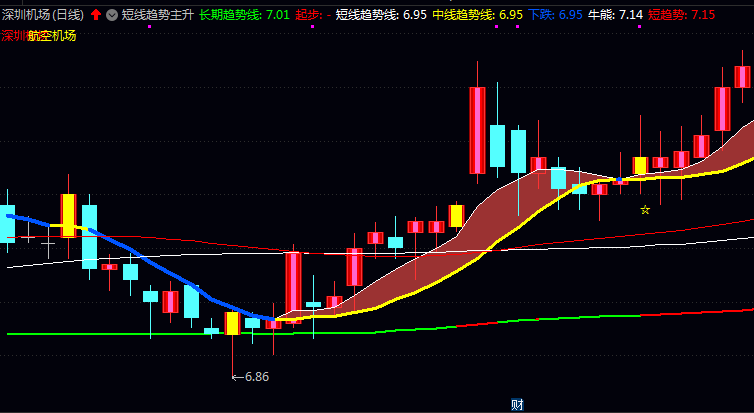Viewport: 754px width, 413px height.
Task: Click the yellow candlestick above 6.86 label
Action: click(x=232, y=323)
